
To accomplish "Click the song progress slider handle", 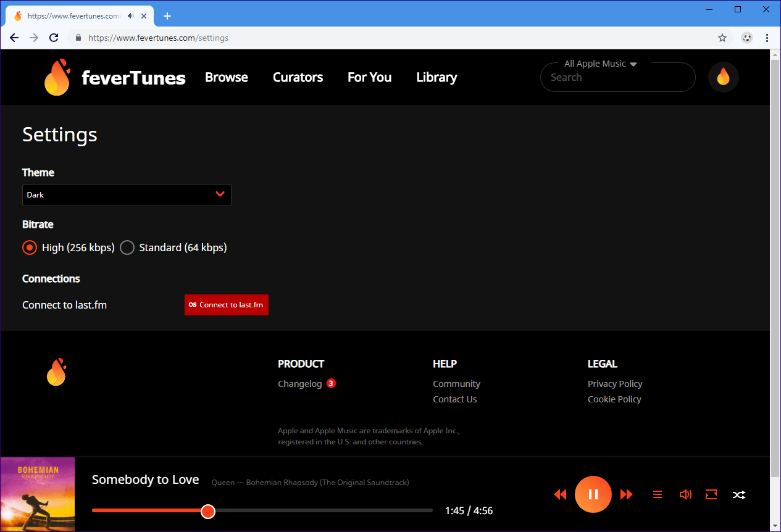I will [208, 511].
